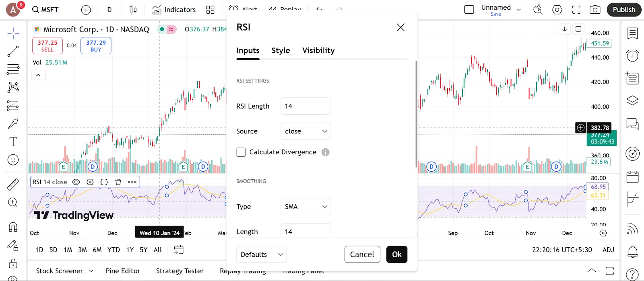Image resolution: width=644 pixels, height=281 pixels.
Task: Collapse the indicator legend chevron
Action: pyautogui.click(x=38, y=75)
